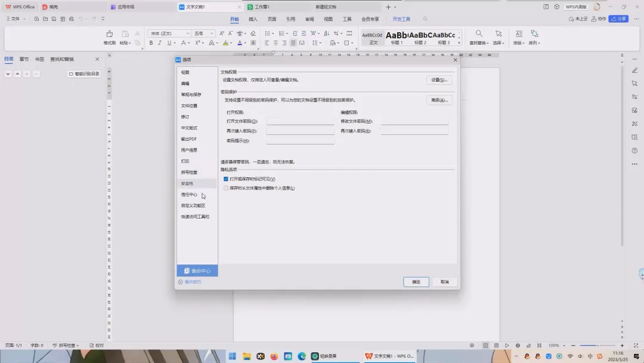Viewport: 644px width, 363px height.
Task: Click the text highlight color swatch
Action: 225,43
